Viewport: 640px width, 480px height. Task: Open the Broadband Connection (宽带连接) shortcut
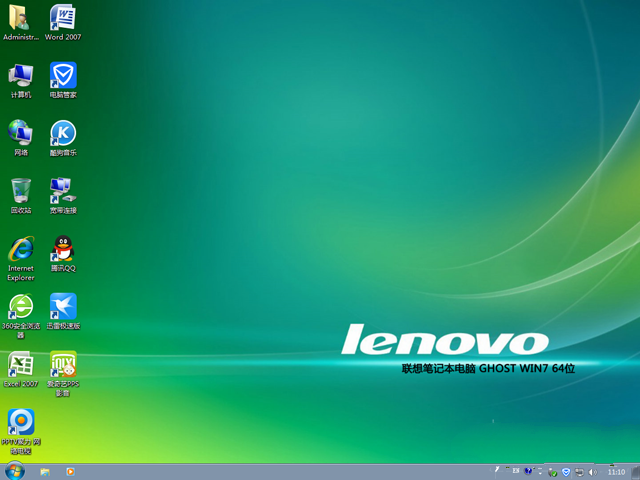pyautogui.click(x=63, y=190)
